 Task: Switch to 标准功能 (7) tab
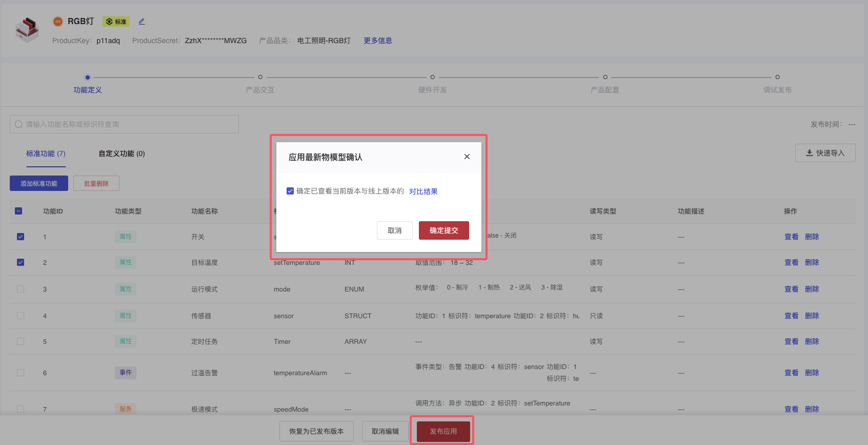[x=46, y=153]
